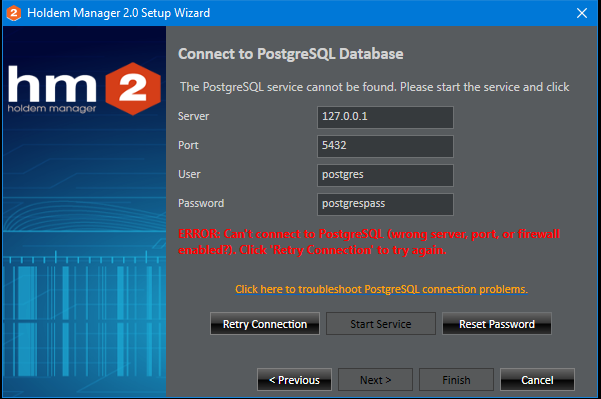Click the Reset Password button
The height and width of the screenshot is (399, 601).
coord(497,324)
